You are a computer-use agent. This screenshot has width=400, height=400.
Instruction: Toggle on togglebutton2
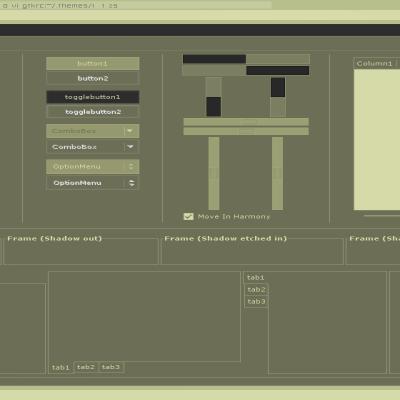[93, 112]
